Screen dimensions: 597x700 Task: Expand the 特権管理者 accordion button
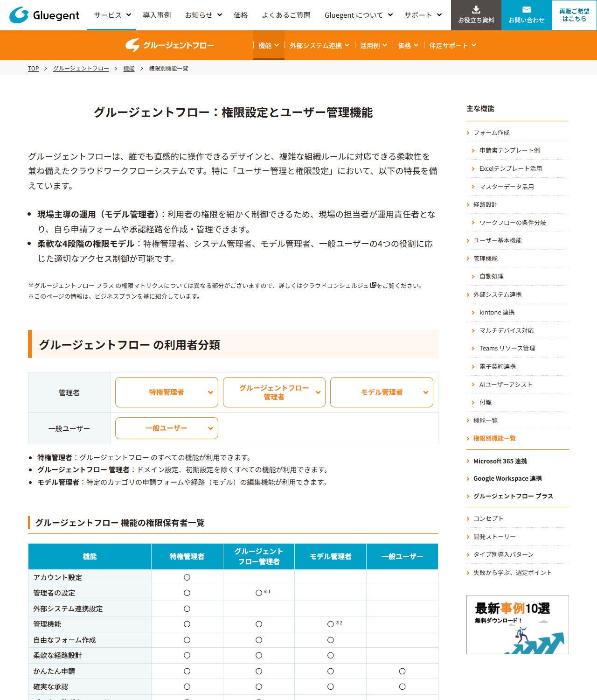point(167,392)
